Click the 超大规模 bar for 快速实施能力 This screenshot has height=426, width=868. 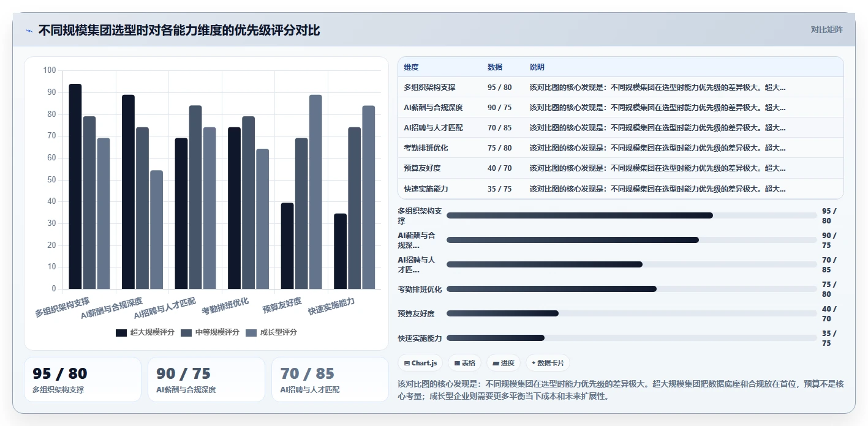coord(340,252)
